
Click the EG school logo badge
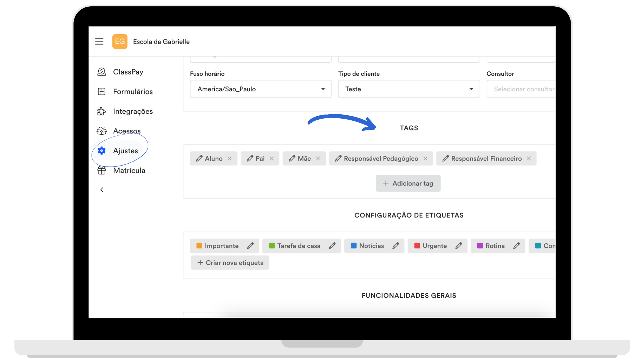pyautogui.click(x=120, y=42)
